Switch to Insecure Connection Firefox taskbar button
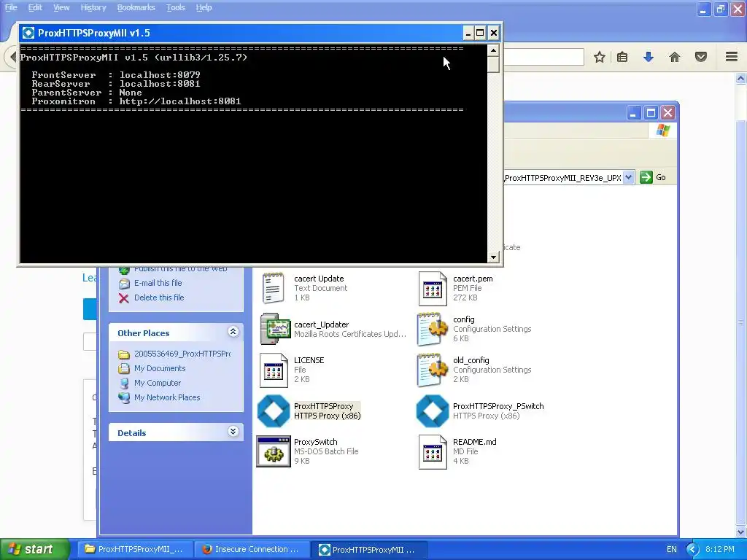Viewport: 747px width, 560px height. coord(252,549)
